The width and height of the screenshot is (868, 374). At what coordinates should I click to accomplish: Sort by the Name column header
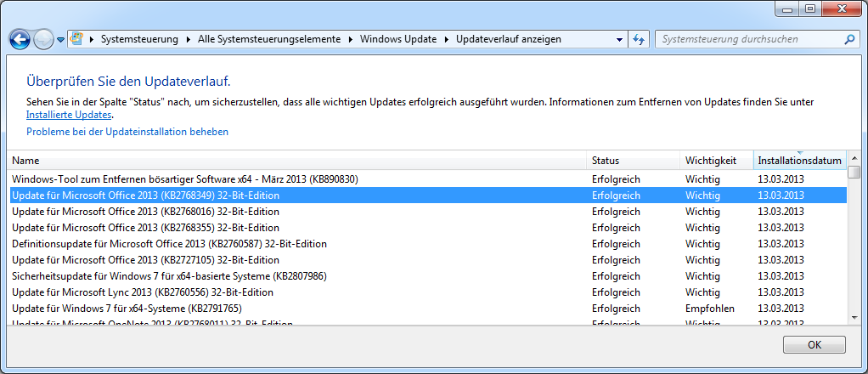coord(298,160)
